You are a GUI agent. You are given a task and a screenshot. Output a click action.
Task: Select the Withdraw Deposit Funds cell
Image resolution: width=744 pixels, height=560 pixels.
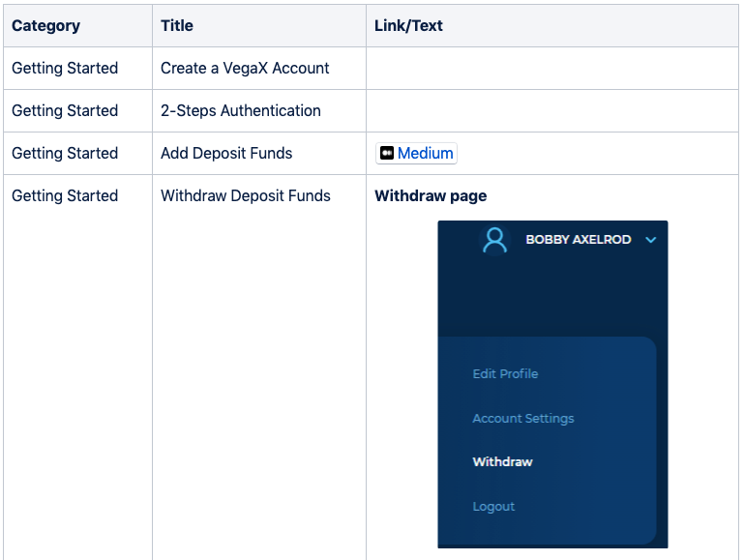[x=259, y=367]
